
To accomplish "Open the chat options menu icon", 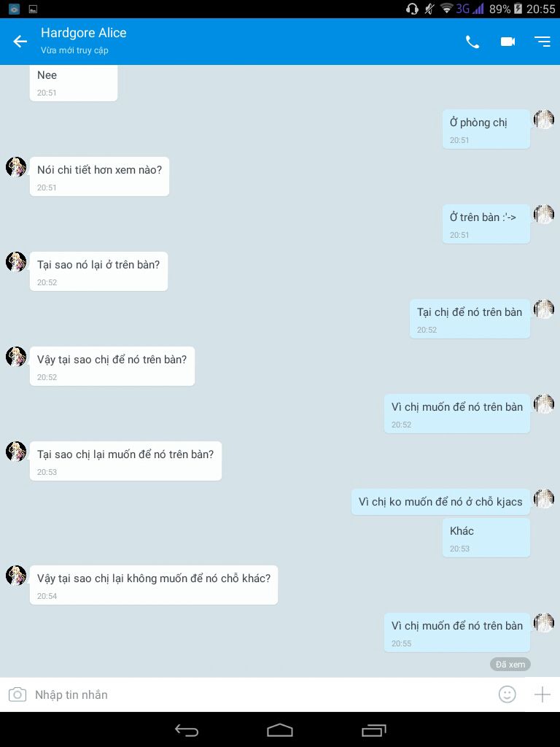I will point(542,42).
